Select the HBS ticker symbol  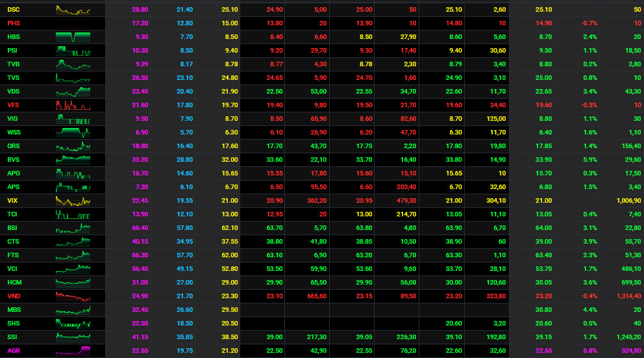[x=14, y=37]
